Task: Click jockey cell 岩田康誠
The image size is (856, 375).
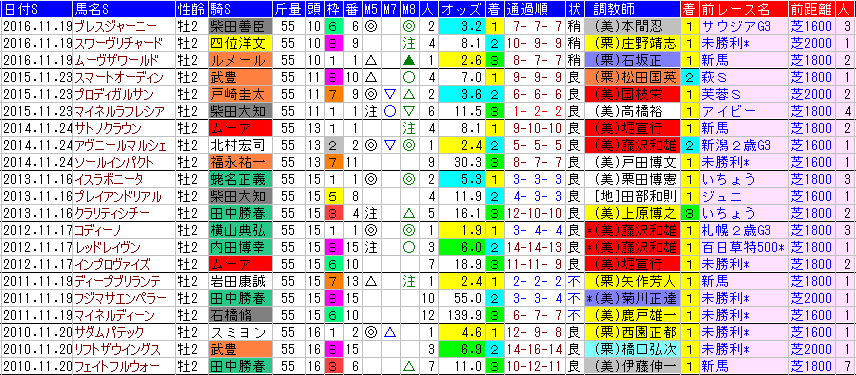Action: (240, 282)
